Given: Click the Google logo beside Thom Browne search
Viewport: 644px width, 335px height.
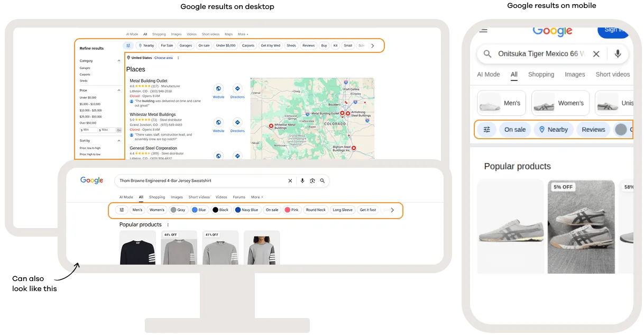Looking at the screenshot, I should [x=91, y=180].
